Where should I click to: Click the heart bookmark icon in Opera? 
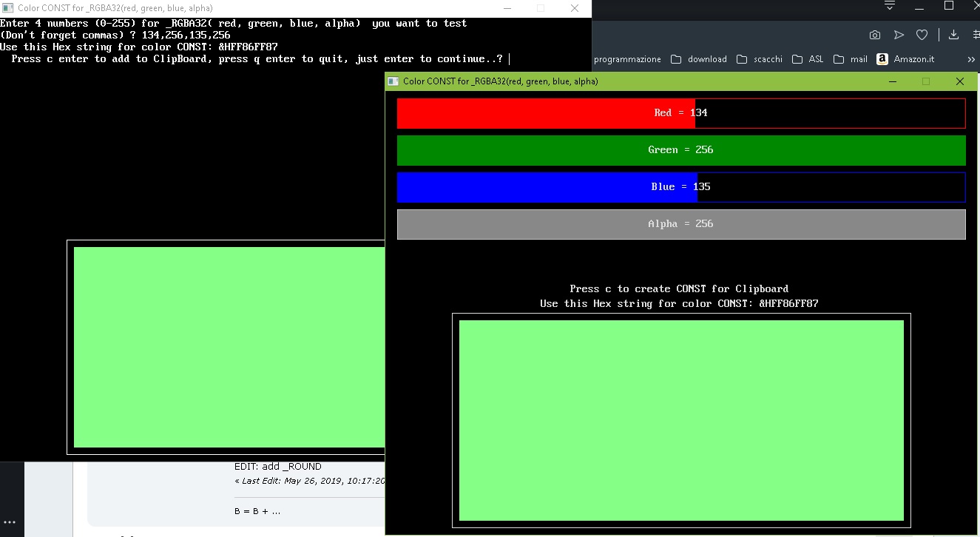point(922,35)
